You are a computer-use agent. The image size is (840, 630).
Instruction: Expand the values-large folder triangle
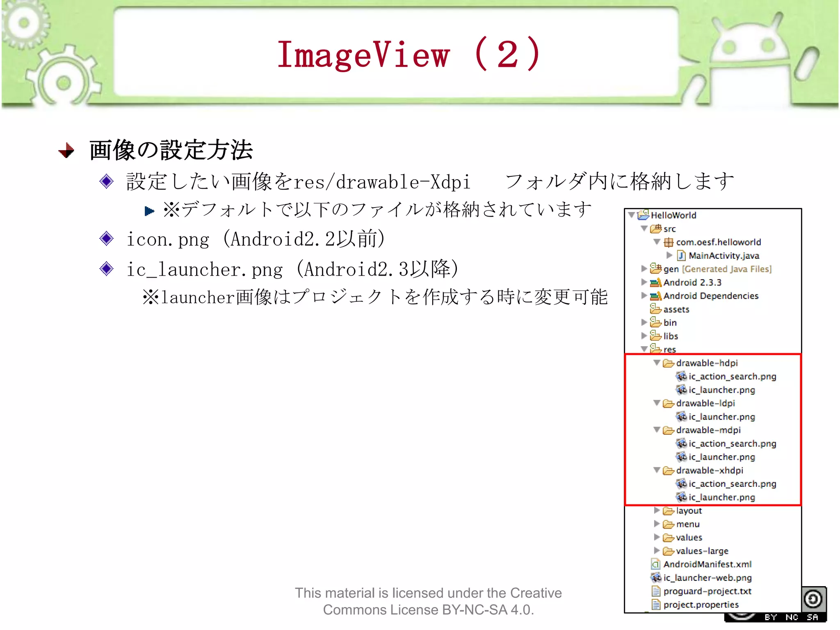[657, 550]
